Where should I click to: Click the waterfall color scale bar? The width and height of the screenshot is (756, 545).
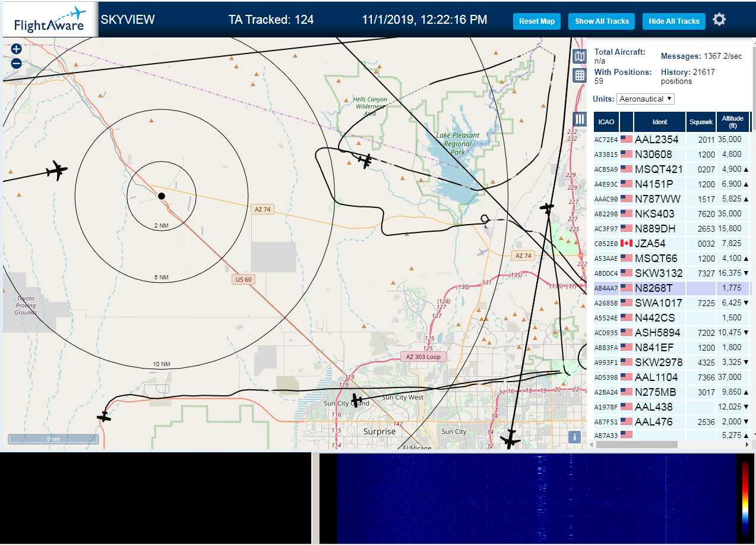[x=745, y=498]
